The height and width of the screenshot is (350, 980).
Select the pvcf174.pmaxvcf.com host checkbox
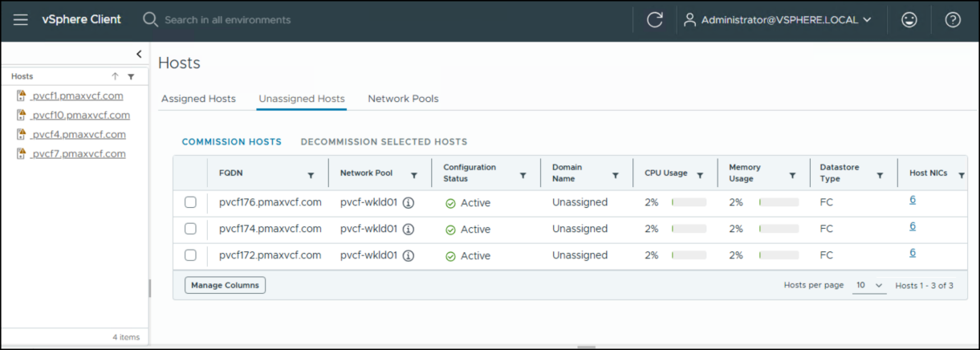pos(190,229)
